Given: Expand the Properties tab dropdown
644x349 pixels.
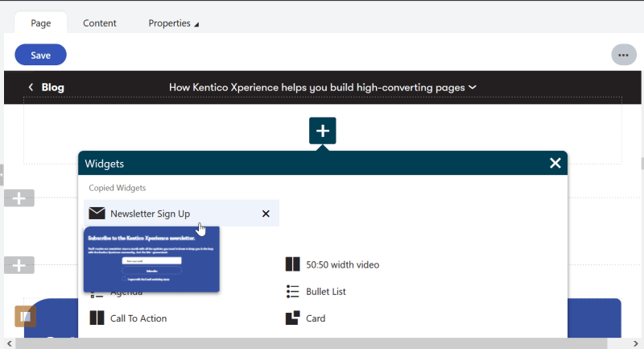Looking at the screenshot, I should pyautogui.click(x=196, y=24).
